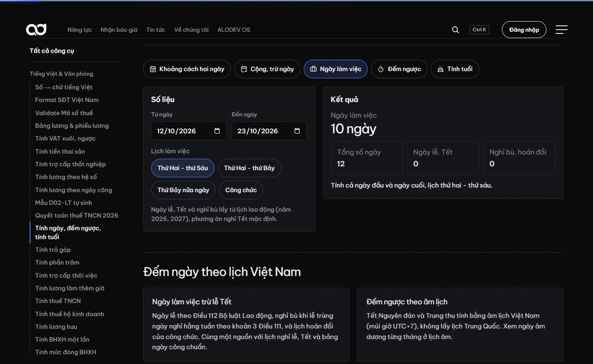Open the Tính tuổi tab

tap(455, 69)
